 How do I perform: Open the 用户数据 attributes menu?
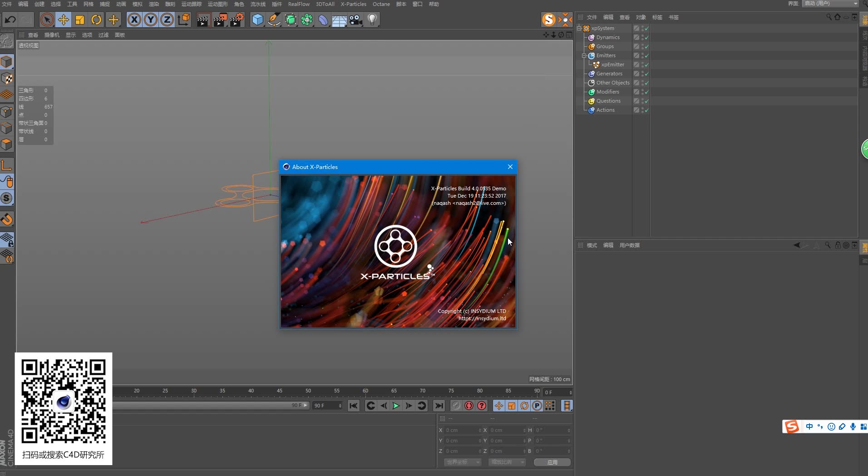[629, 245]
